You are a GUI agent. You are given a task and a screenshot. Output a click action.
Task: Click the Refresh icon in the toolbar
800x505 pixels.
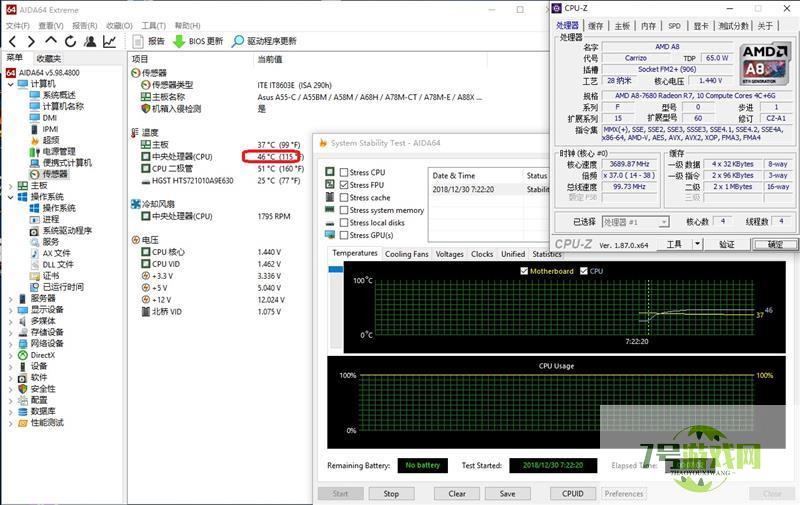(70, 41)
